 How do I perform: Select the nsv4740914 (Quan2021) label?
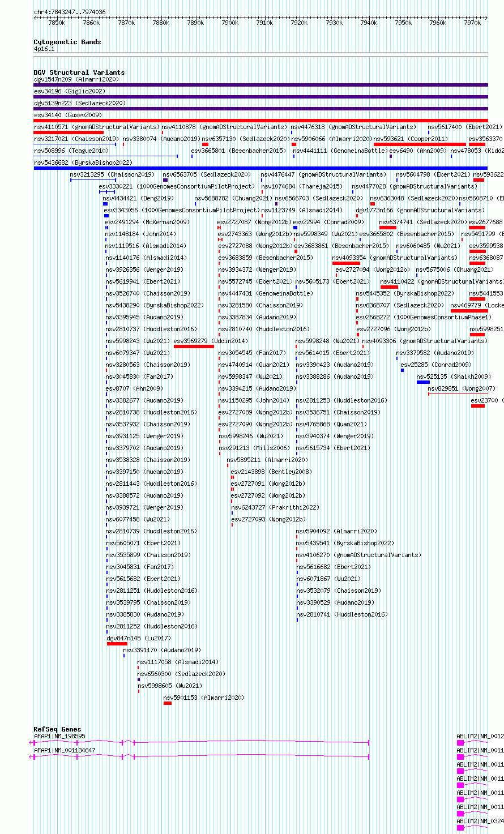click(x=254, y=365)
